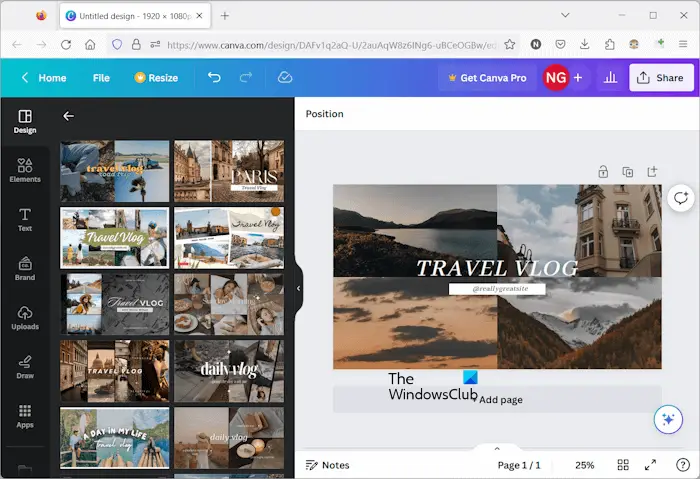Click Page 1 / 1 indicator
The height and width of the screenshot is (479, 700).
[519, 465]
